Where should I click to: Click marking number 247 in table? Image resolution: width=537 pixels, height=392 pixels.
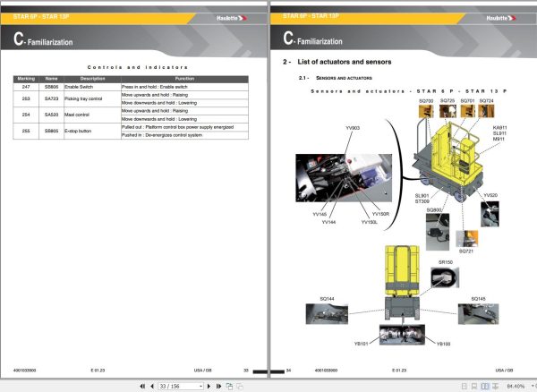click(26, 87)
